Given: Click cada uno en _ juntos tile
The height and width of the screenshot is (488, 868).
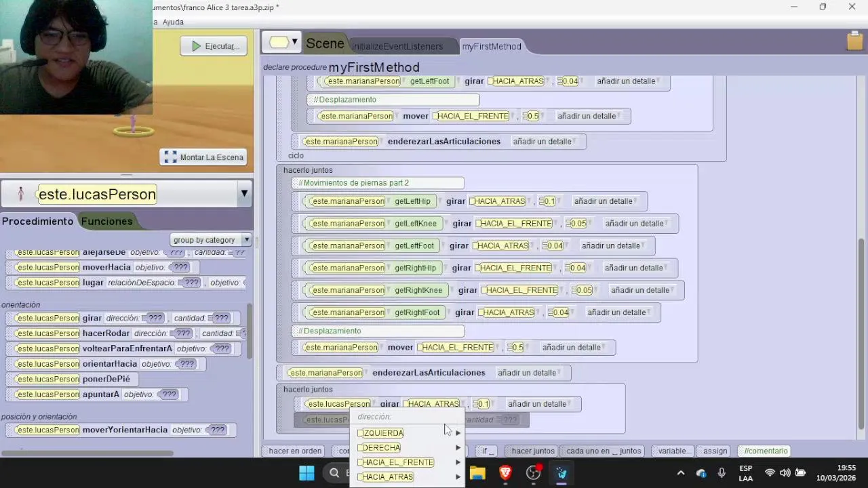Looking at the screenshot, I should (x=604, y=451).
